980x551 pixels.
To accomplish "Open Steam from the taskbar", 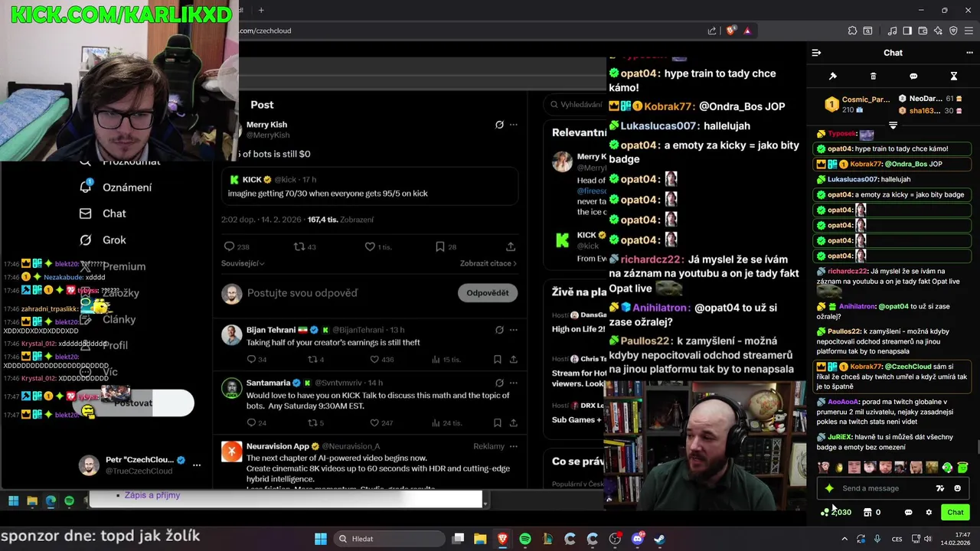I will click(x=659, y=539).
